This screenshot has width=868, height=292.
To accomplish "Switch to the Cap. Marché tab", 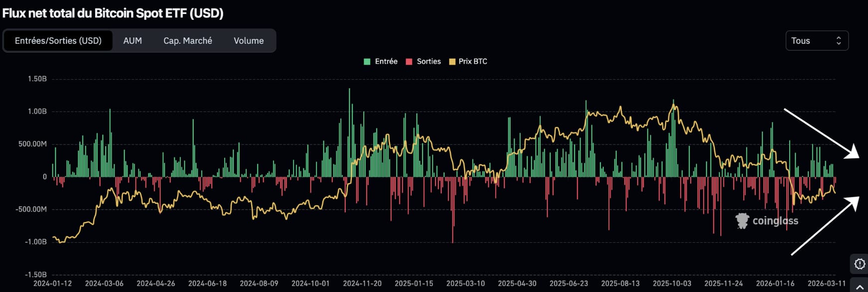I will click(x=188, y=41).
